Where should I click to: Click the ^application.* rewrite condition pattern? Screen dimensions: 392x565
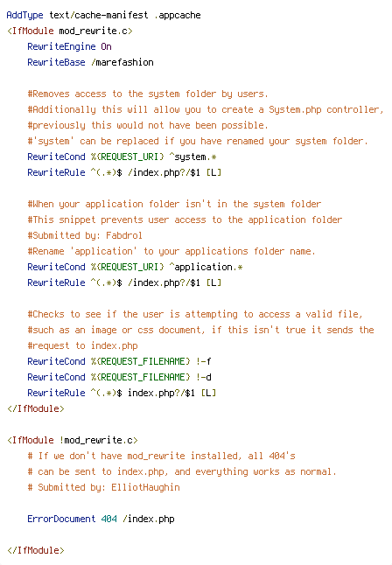pyautogui.click(x=206, y=268)
